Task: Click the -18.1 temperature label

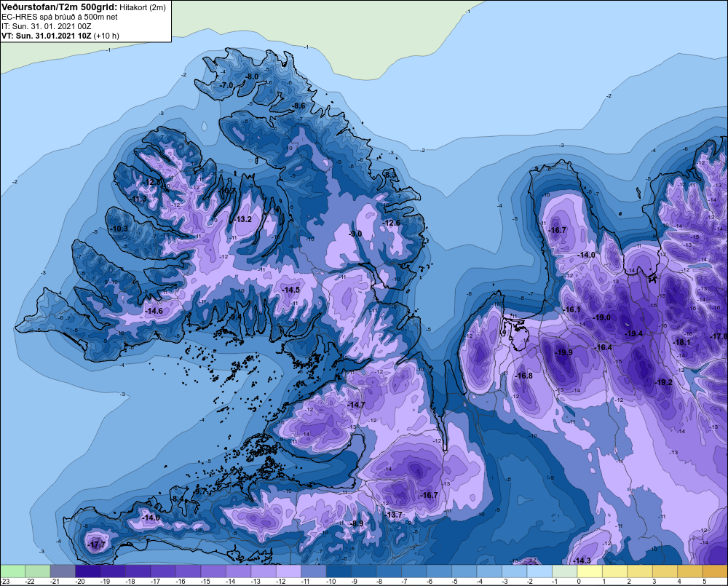Action: tap(682, 342)
